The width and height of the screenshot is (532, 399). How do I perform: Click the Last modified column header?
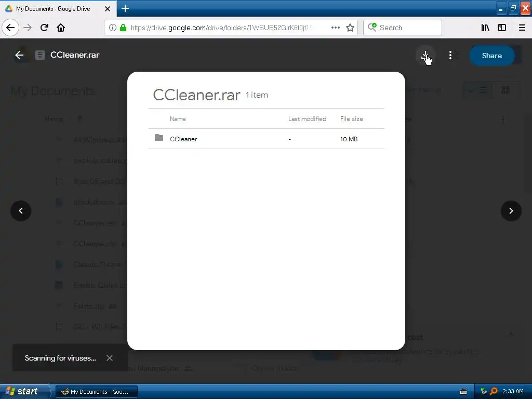click(307, 119)
